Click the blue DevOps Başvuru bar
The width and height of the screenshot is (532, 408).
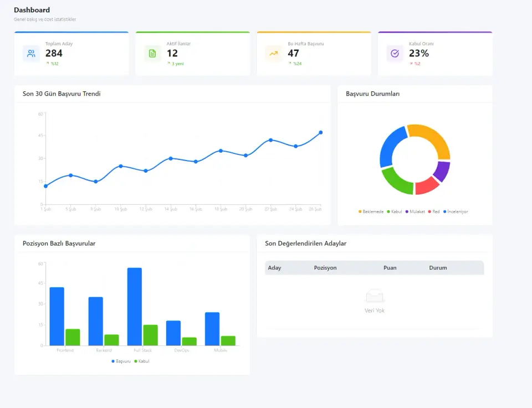point(173,333)
